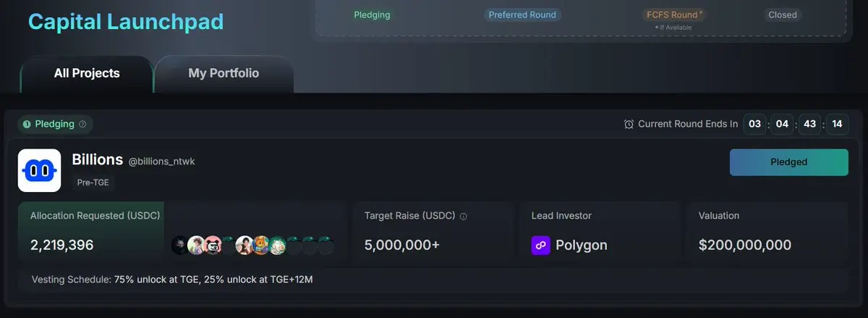Click the green Pledging stage label at top
Viewport: 868px width, 318px height.
click(x=372, y=14)
